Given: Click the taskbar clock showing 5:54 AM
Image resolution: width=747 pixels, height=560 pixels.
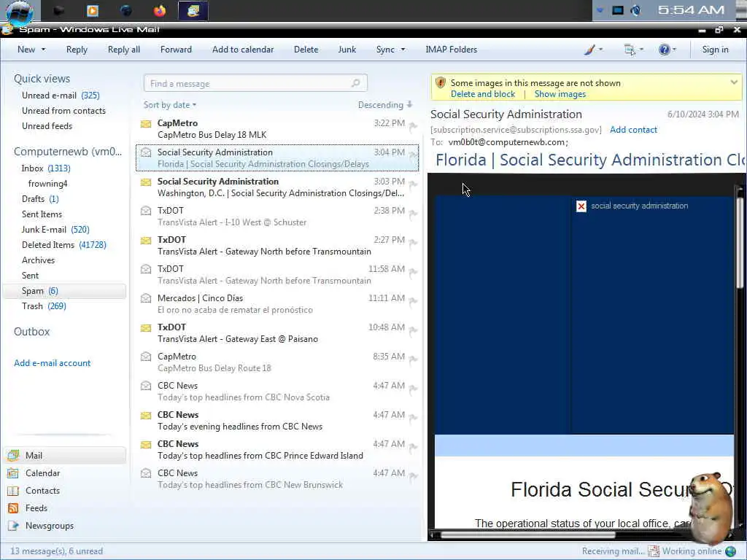Looking at the screenshot, I should point(691,10).
